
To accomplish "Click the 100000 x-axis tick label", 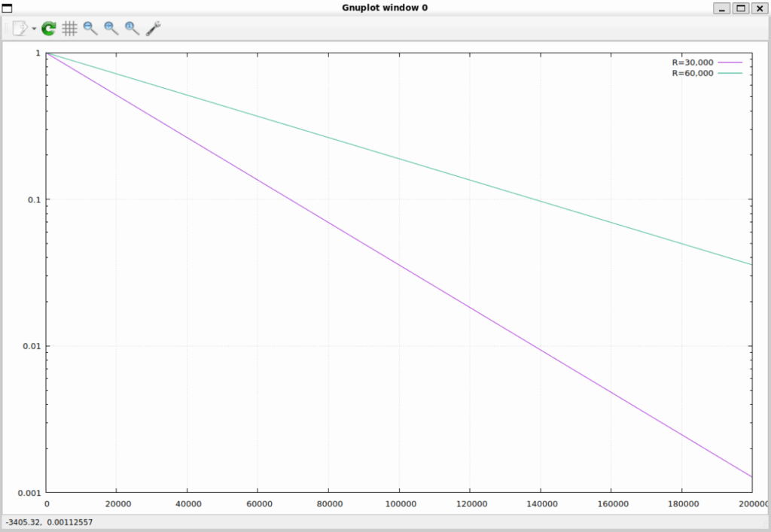I will click(x=398, y=503).
